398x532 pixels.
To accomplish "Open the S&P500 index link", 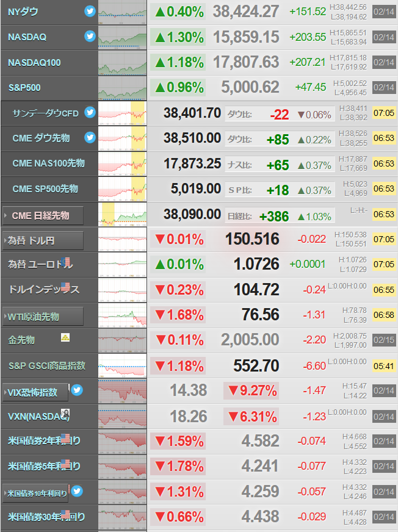I will (24, 87).
